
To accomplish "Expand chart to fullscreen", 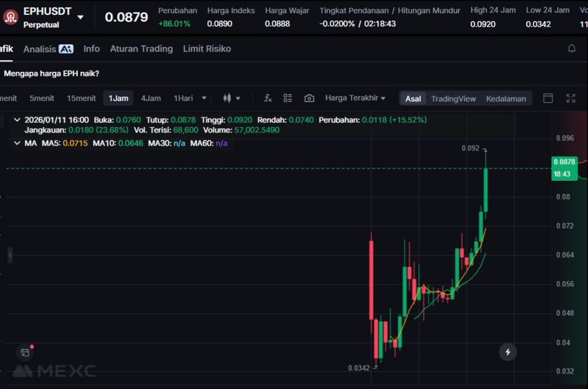I will point(570,98).
